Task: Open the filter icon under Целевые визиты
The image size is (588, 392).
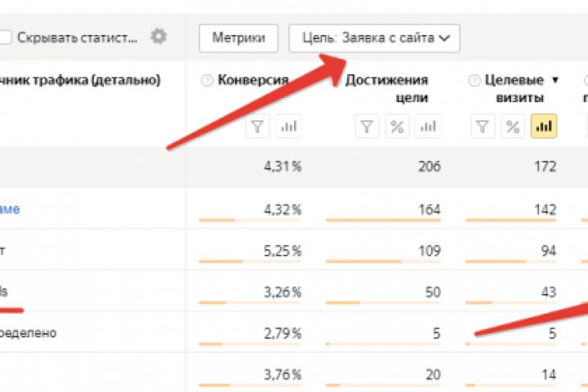Action: click(483, 127)
